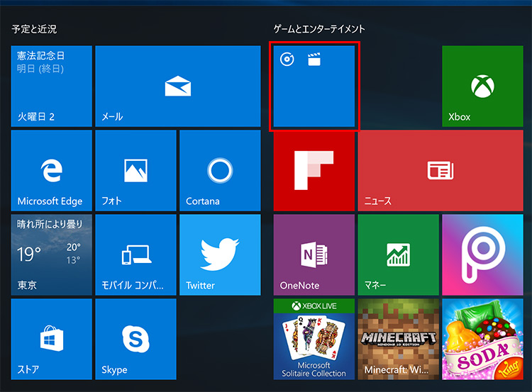This screenshot has height=392, width=532.
Task: Open the Mail (メール) tile
Action: (x=177, y=86)
